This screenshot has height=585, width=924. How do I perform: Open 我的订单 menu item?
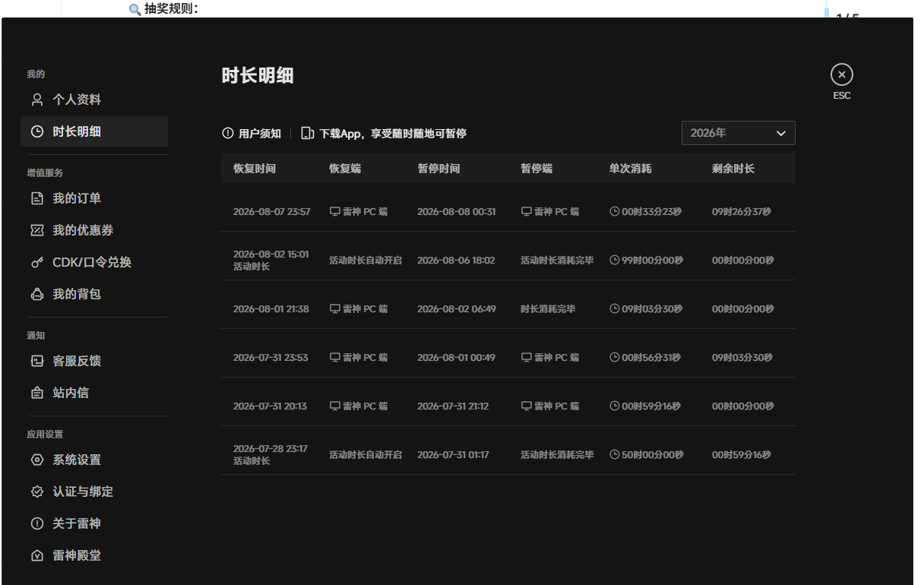coord(94,198)
